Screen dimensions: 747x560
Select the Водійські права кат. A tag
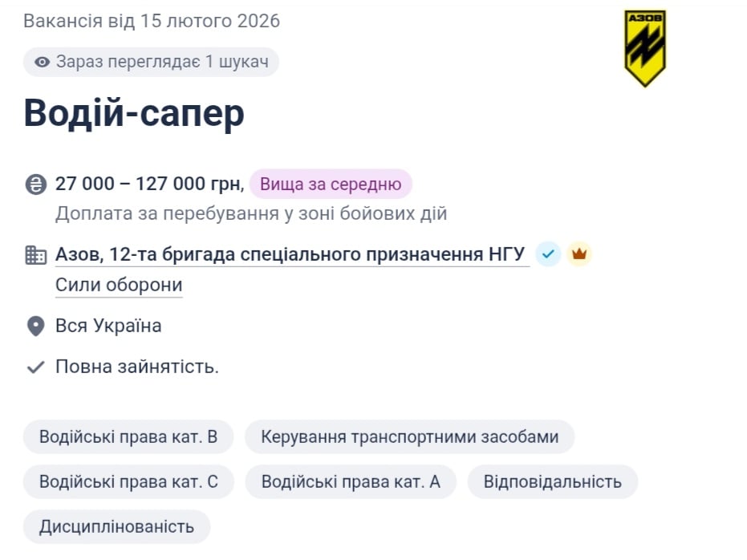[350, 481]
